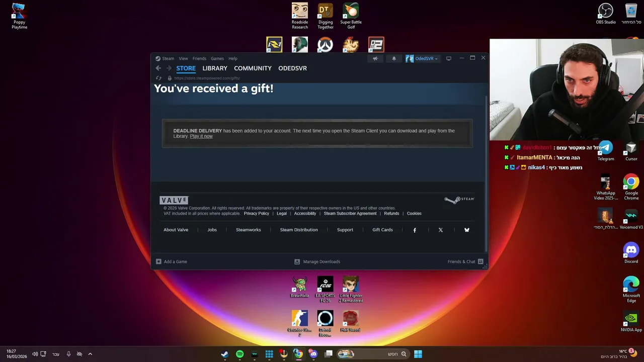Select Google Chrome desktop shortcut

[x=631, y=187]
